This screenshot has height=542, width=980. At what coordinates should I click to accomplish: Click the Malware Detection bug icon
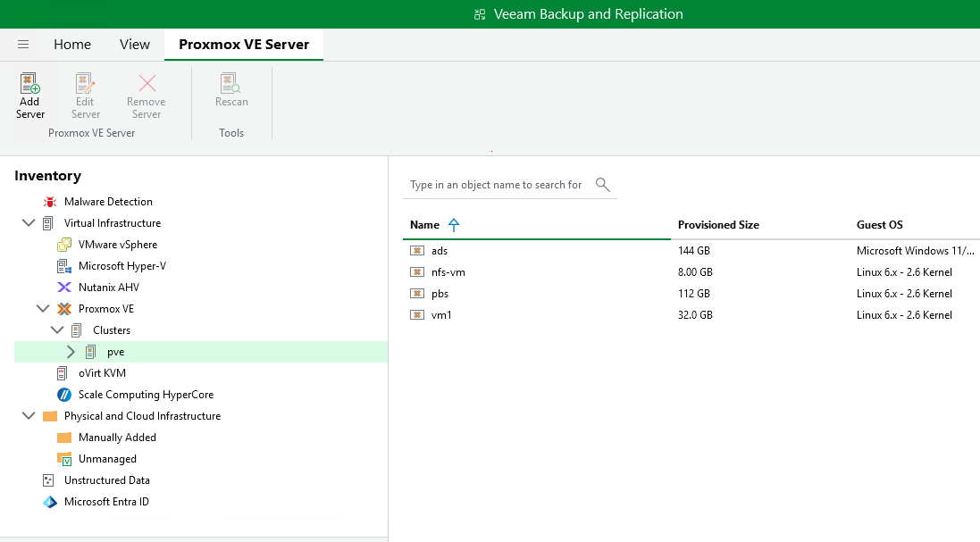49,202
